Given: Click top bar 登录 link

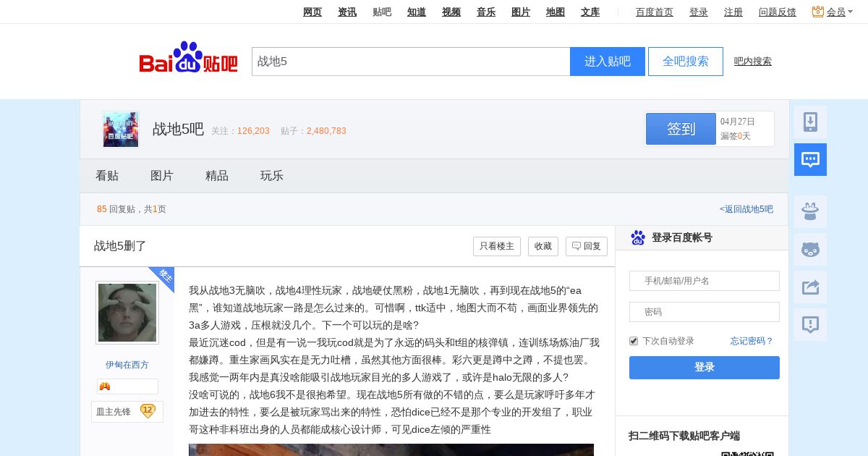Looking at the screenshot, I should [x=699, y=12].
